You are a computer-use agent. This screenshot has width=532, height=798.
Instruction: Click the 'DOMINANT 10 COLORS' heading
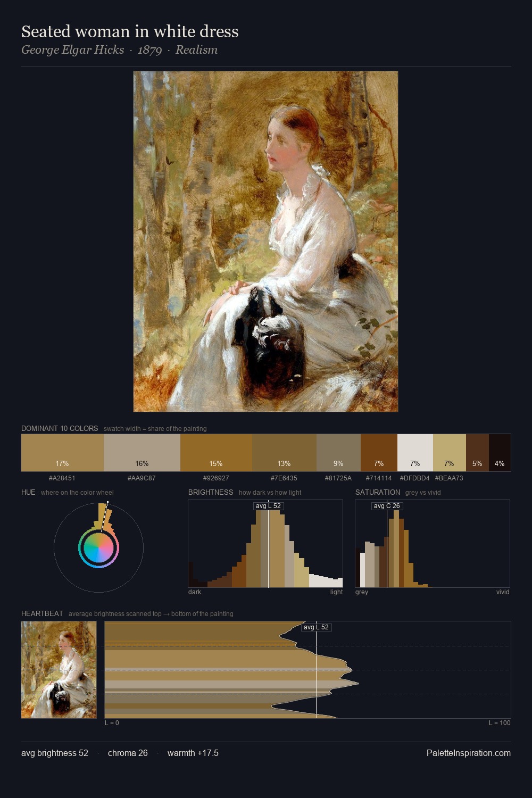tap(60, 428)
